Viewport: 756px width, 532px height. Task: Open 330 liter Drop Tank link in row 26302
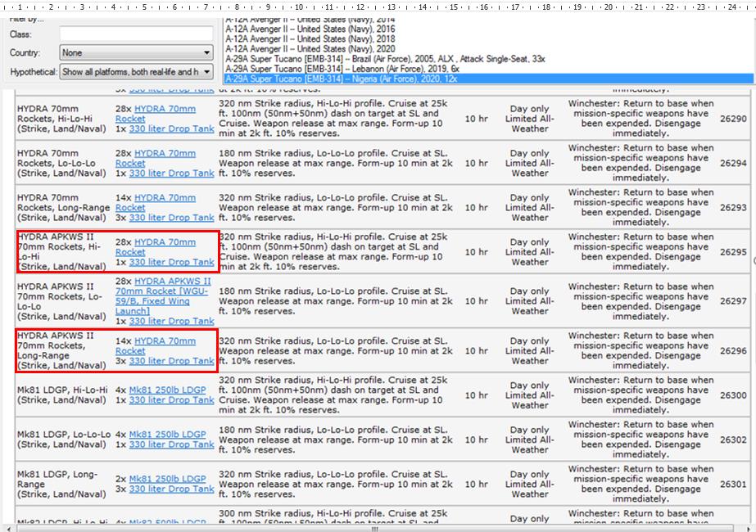(x=172, y=444)
